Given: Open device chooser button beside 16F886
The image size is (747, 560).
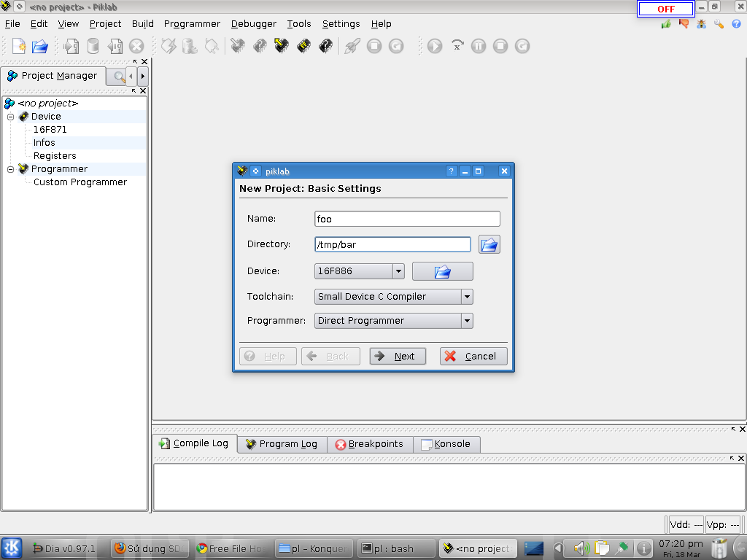Looking at the screenshot, I should (x=442, y=271).
